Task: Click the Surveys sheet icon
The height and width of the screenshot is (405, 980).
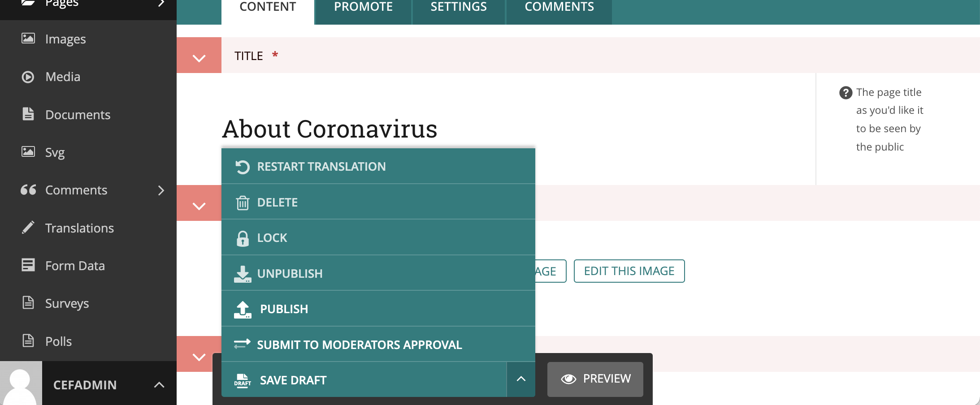Action: [x=28, y=303]
